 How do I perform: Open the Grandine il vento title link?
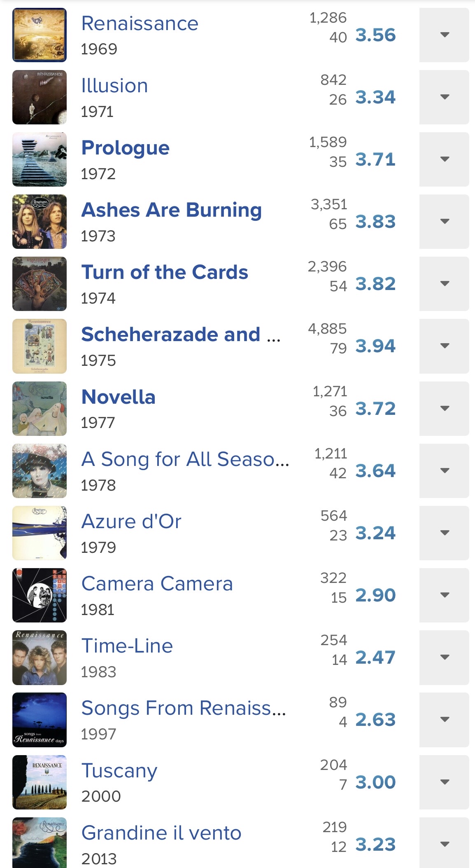coord(161,833)
